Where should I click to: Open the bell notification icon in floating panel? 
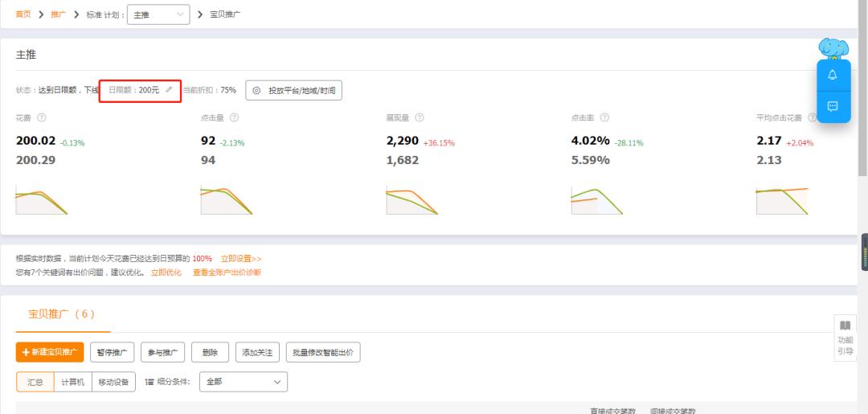click(833, 75)
